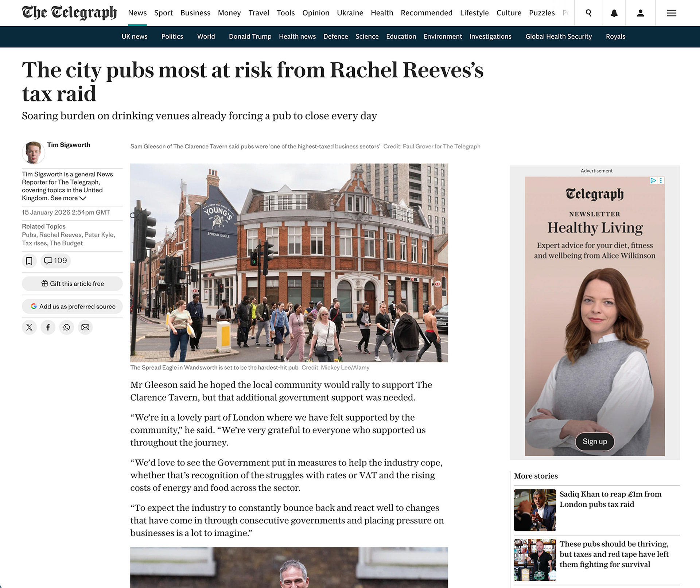Share article on X
Viewport: 700px width, 588px height.
(x=29, y=327)
